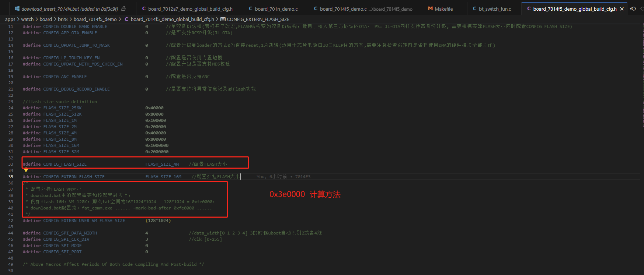Screen dimensions: 644x275
Task: Click 'FLASH_SIZE_32M' macro name
Action: [x=61, y=152]
